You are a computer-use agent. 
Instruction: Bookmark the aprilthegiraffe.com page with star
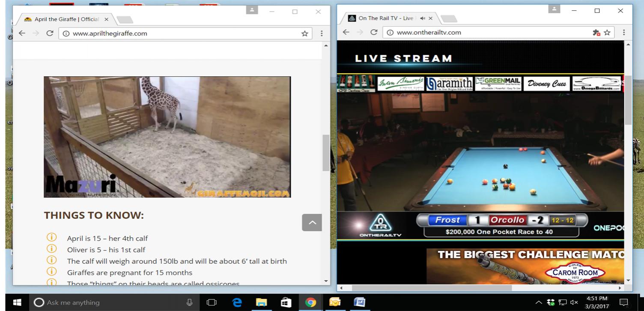(x=304, y=33)
